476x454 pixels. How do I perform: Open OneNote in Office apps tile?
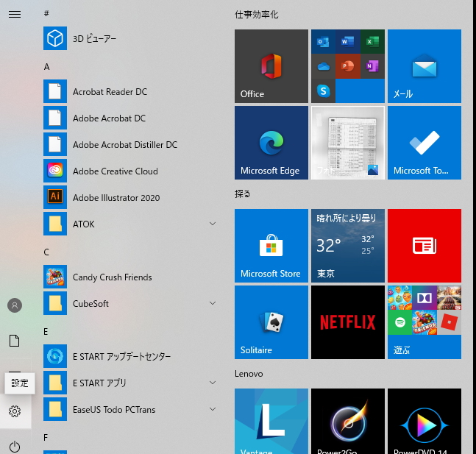point(372,66)
